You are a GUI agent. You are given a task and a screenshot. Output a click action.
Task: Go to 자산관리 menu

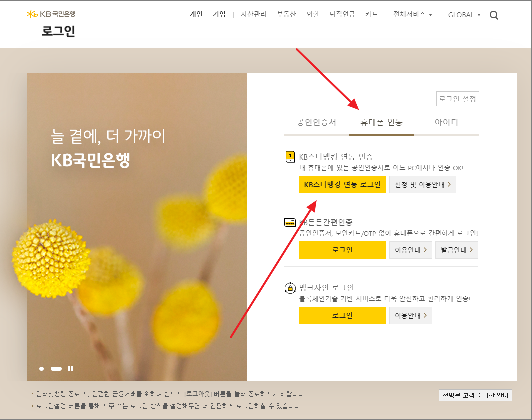[x=254, y=14]
